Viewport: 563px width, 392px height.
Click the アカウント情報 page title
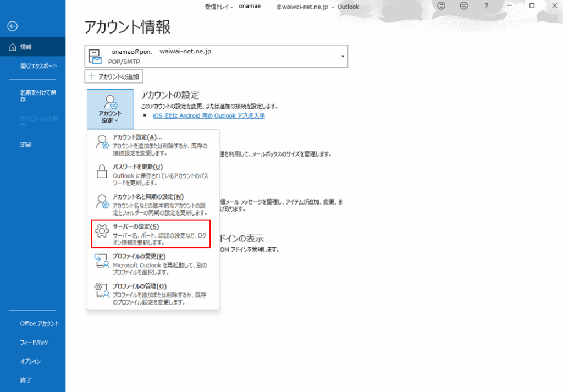(128, 27)
